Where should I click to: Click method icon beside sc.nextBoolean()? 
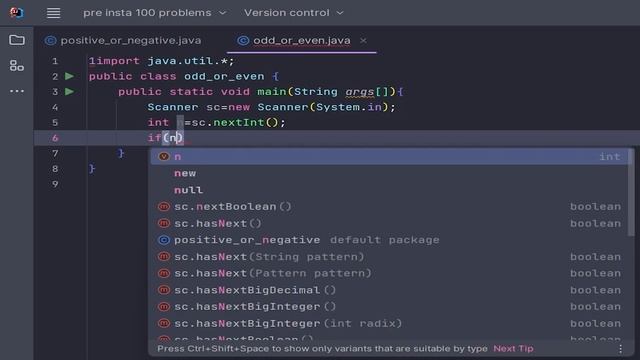tap(164, 207)
